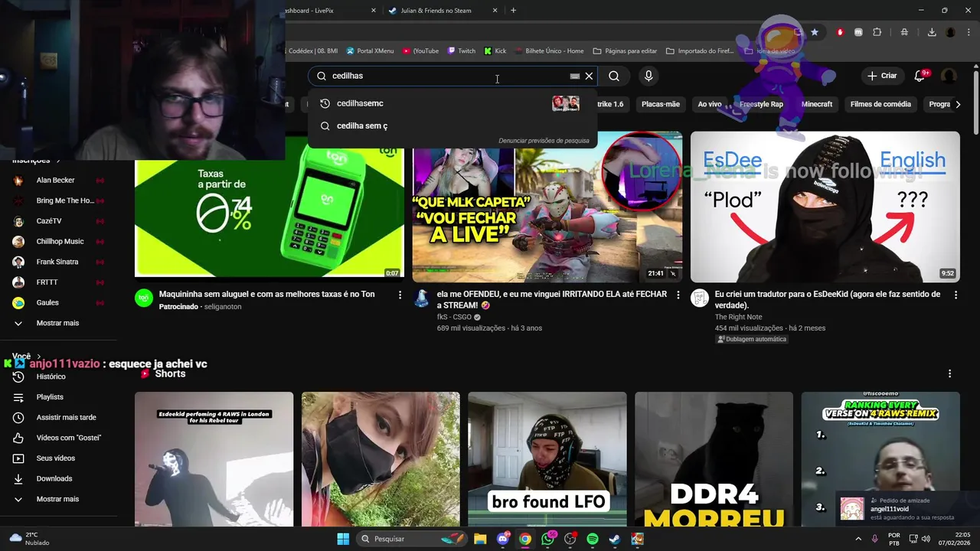This screenshot has height=551, width=980.
Task: Open a new browser tab
Action: 513,10
